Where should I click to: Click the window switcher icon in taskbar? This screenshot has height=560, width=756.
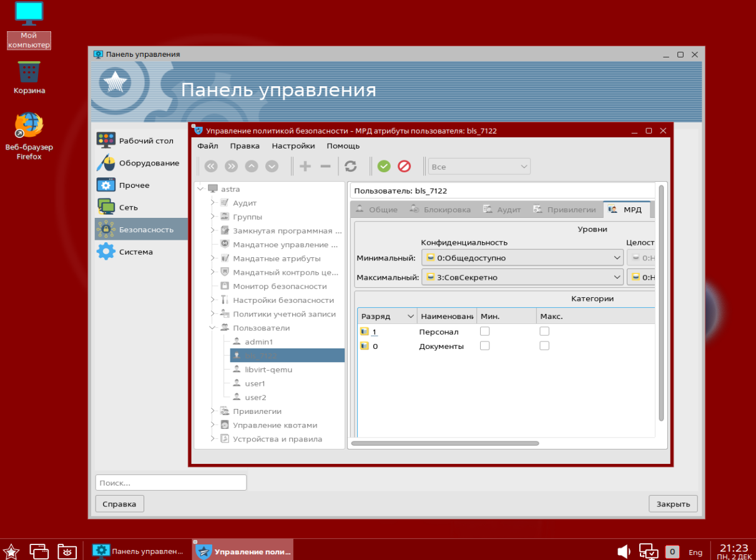[39, 551]
